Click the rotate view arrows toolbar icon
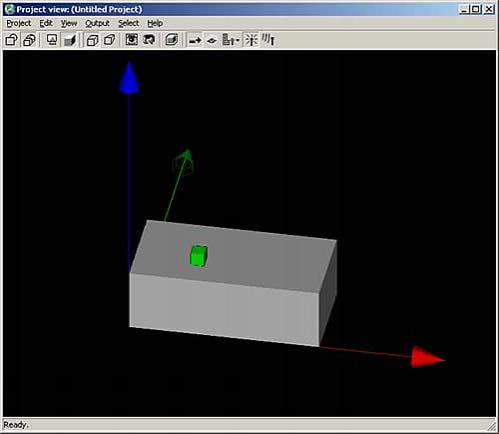 tap(149, 40)
